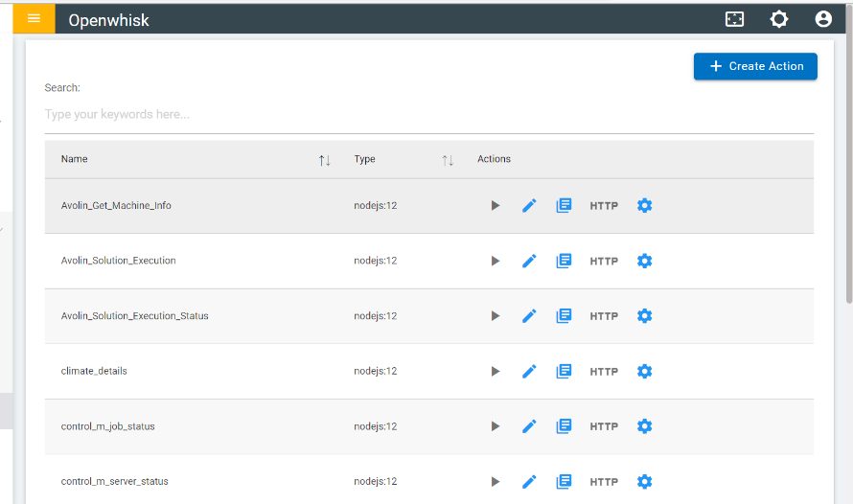853x504 pixels.
Task: Sort the table by Type column
Action: click(448, 160)
